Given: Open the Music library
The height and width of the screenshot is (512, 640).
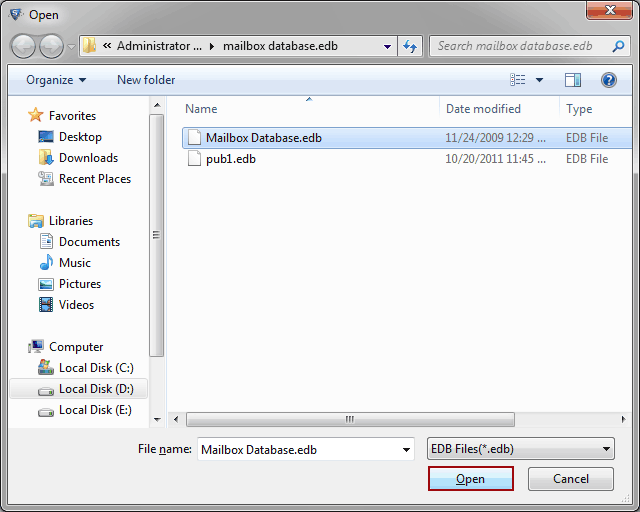Looking at the screenshot, I should (x=75, y=263).
